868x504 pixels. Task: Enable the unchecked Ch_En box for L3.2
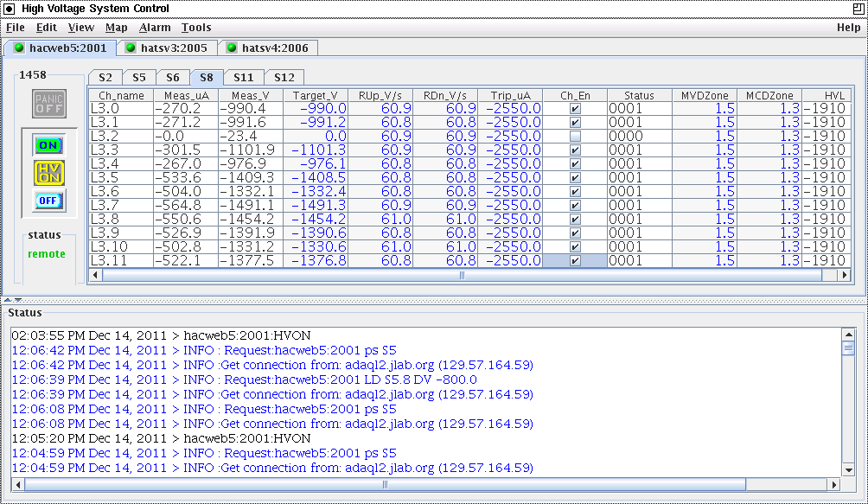575,137
